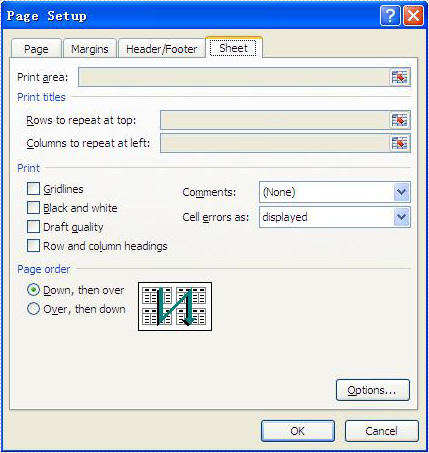Click the Options... button
This screenshot has height=453, width=429.
(373, 390)
